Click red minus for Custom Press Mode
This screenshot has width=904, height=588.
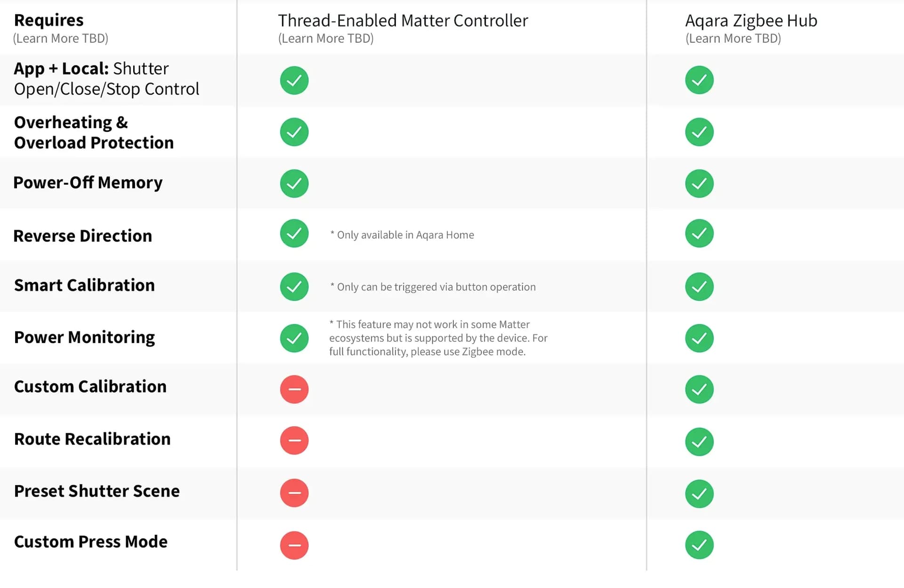coord(294,545)
